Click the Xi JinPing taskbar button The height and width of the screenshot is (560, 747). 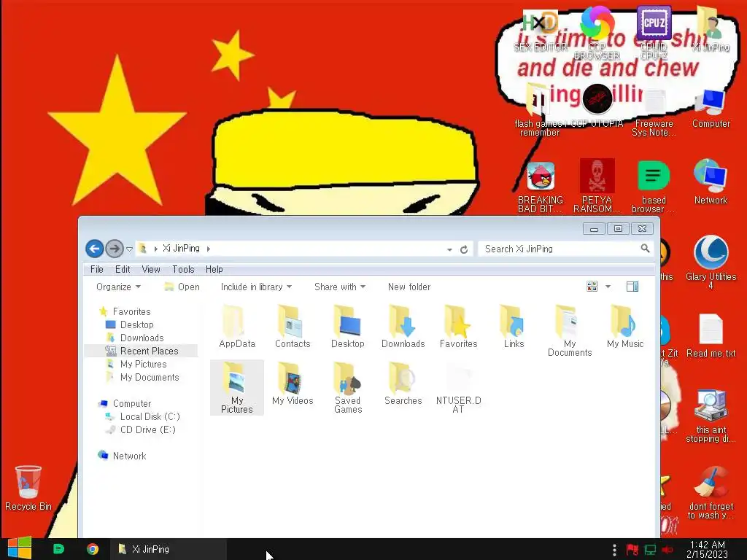[x=169, y=549]
